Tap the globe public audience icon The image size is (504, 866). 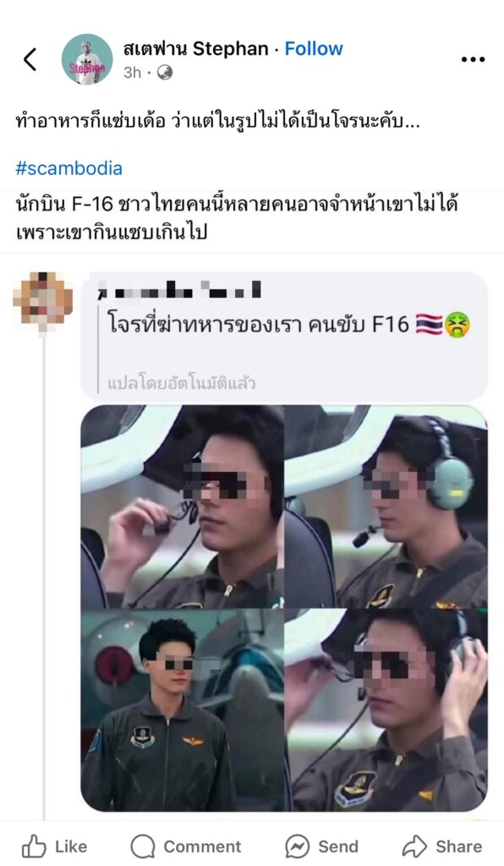point(165,73)
